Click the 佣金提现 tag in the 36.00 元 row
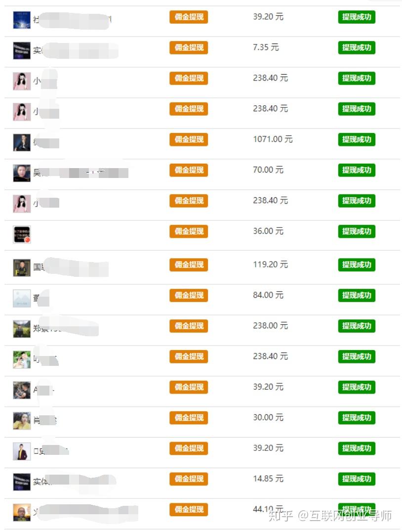Image resolution: width=402 pixels, height=532 pixels. [189, 231]
